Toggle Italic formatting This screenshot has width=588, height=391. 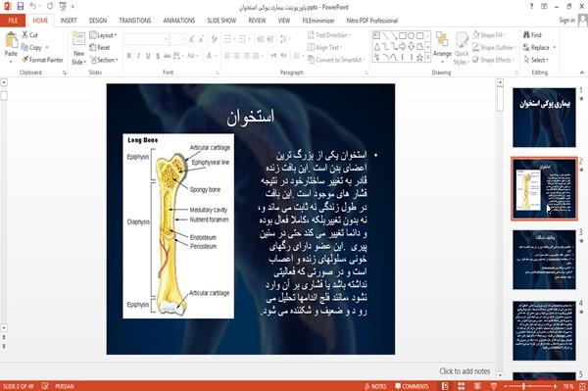[x=138, y=56]
